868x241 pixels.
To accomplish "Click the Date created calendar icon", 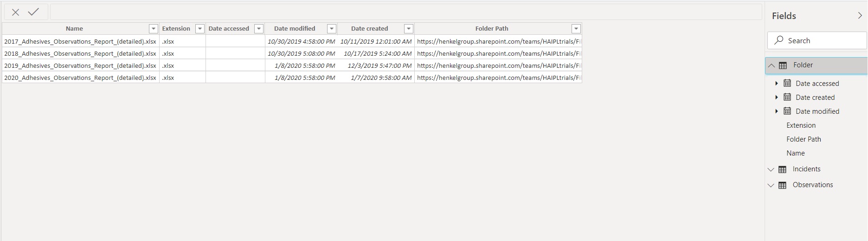I will (x=787, y=97).
